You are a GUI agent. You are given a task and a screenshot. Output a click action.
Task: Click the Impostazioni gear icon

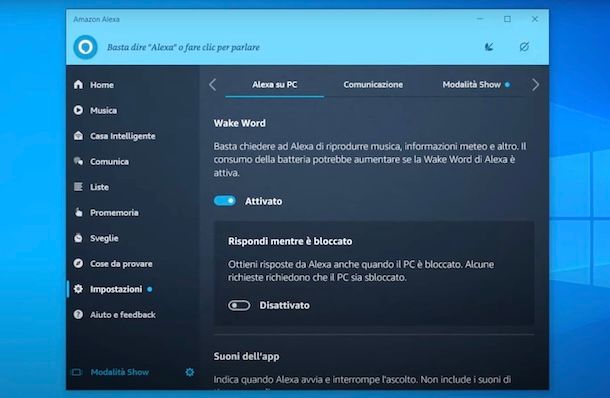tap(78, 289)
